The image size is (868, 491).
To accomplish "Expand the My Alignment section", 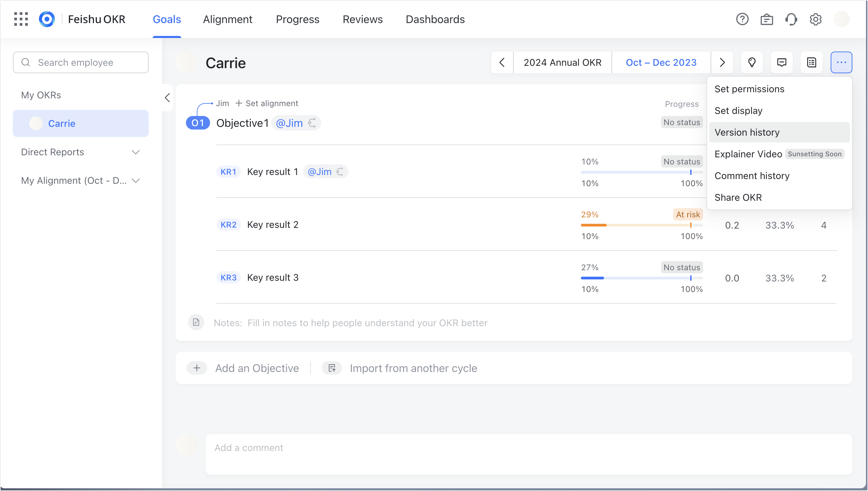I will (135, 180).
